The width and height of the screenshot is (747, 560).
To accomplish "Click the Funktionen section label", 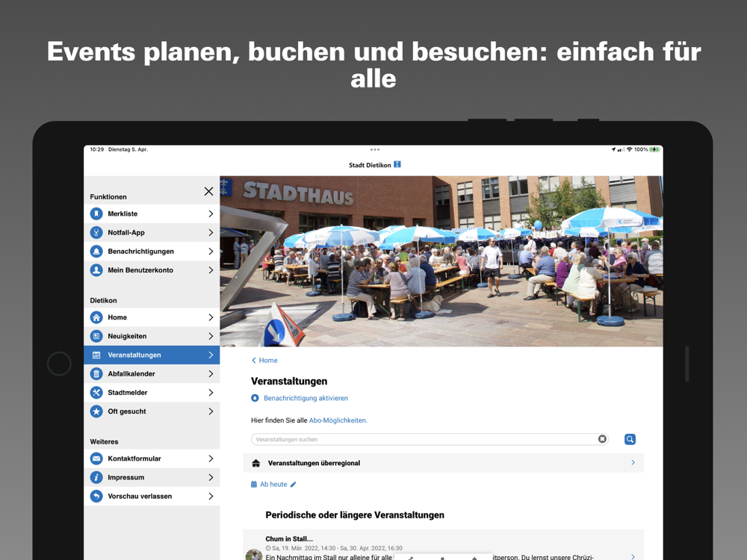I will point(108,196).
